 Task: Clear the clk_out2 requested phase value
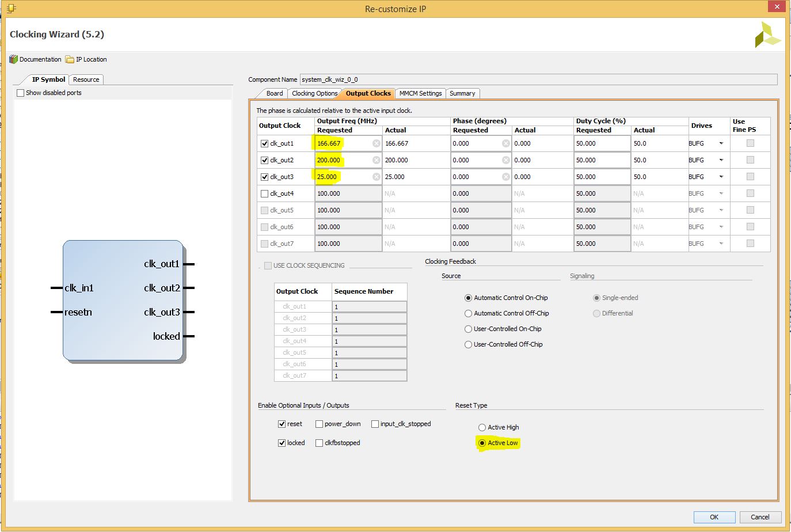tap(505, 160)
